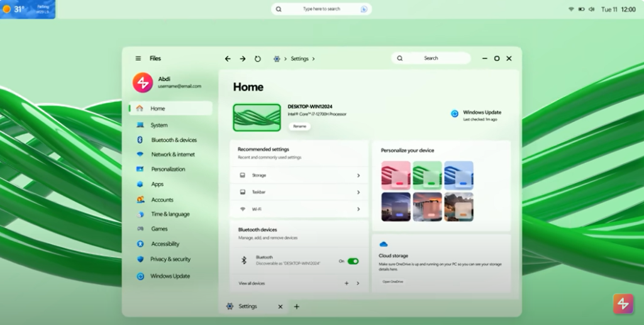Choose the pink ribbon theme swatch
The height and width of the screenshot is (325, 644).
point(396,175)
